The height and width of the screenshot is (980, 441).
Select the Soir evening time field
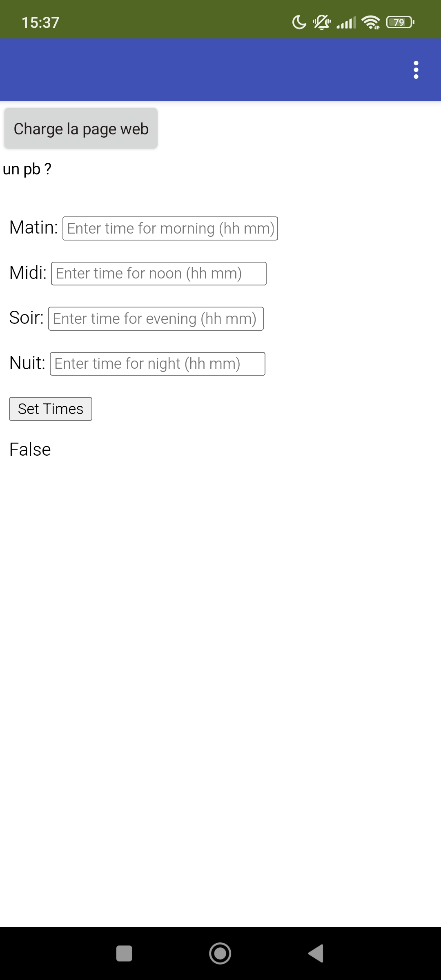click(156, 319)
